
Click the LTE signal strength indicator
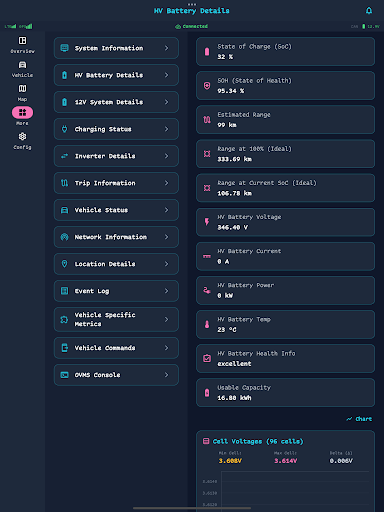click(10, 26)
